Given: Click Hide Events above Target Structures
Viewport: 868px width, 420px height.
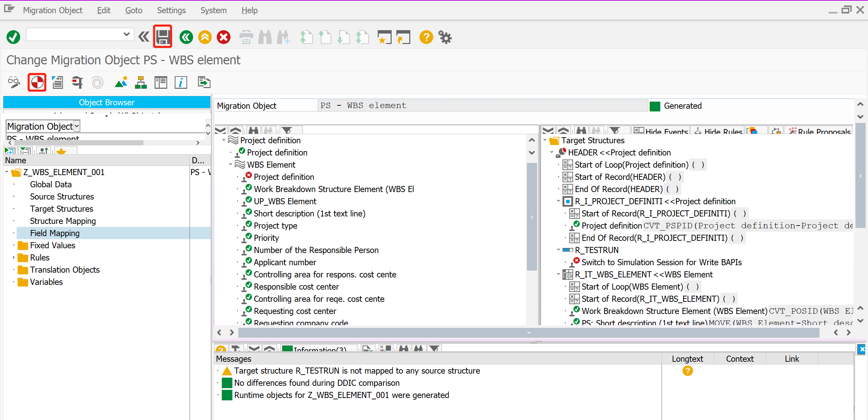Looking at the screenshot, I should tap(659, 131).
